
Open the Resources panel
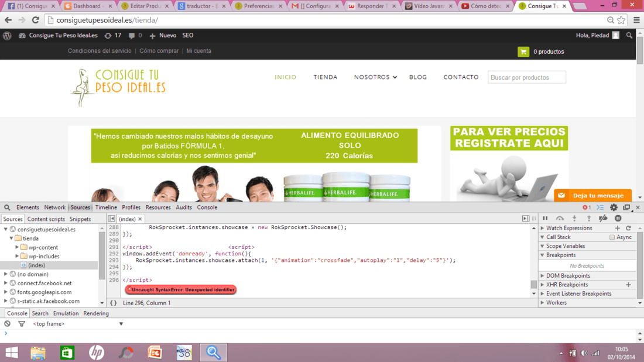point(157,207)
